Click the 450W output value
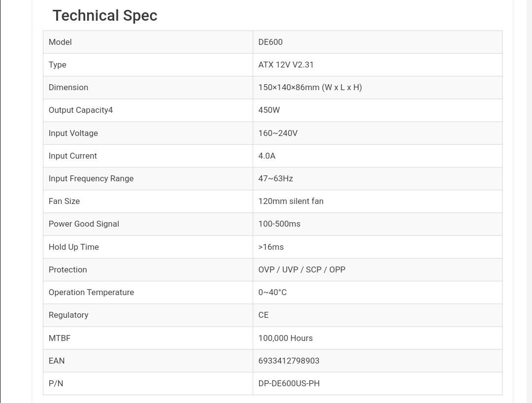This screenshot has width=532, height=403. [269, 110]
